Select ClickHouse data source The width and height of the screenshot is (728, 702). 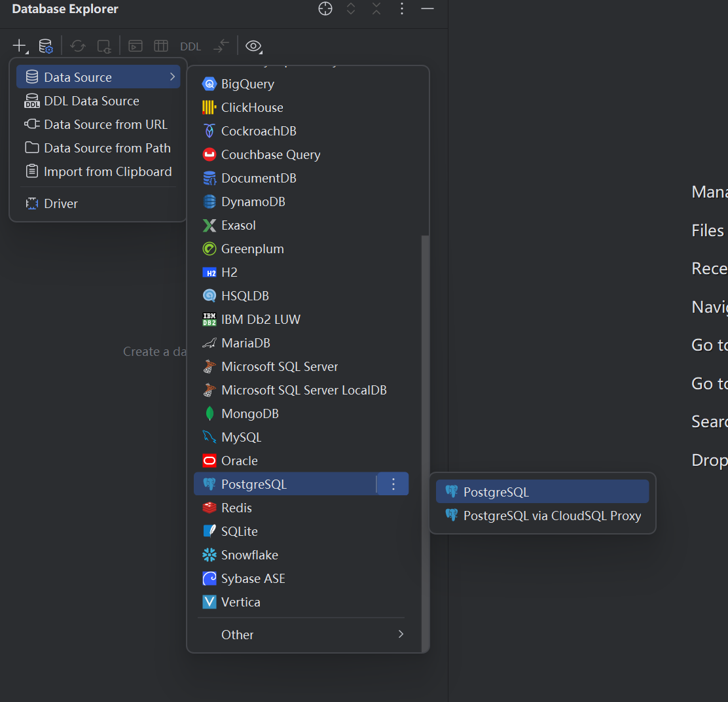[x=301, y=108]
